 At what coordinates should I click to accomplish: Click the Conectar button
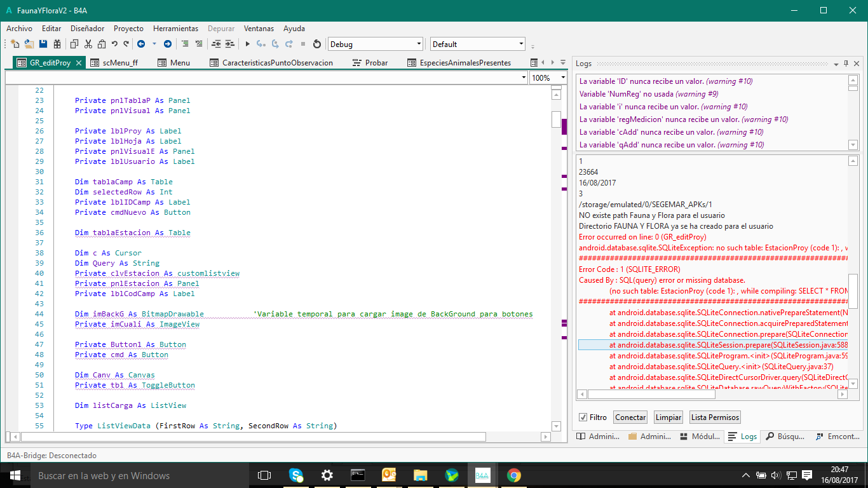click(630, 417)
